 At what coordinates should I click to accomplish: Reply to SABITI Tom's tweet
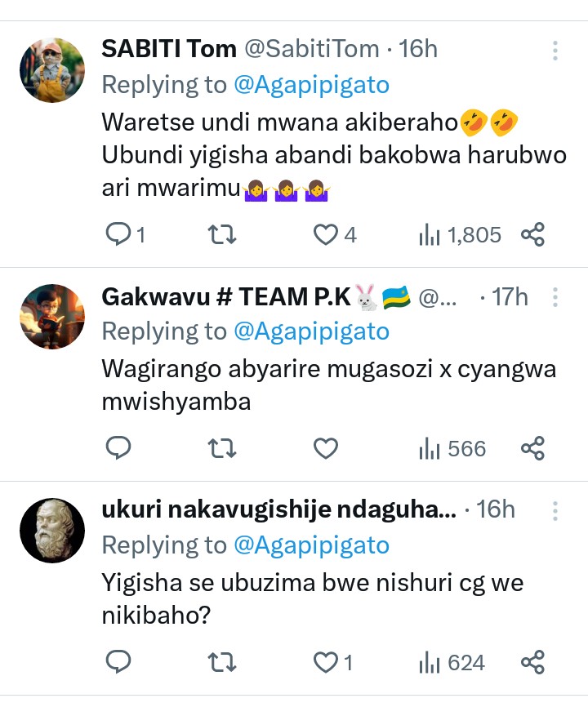[119, 235]
